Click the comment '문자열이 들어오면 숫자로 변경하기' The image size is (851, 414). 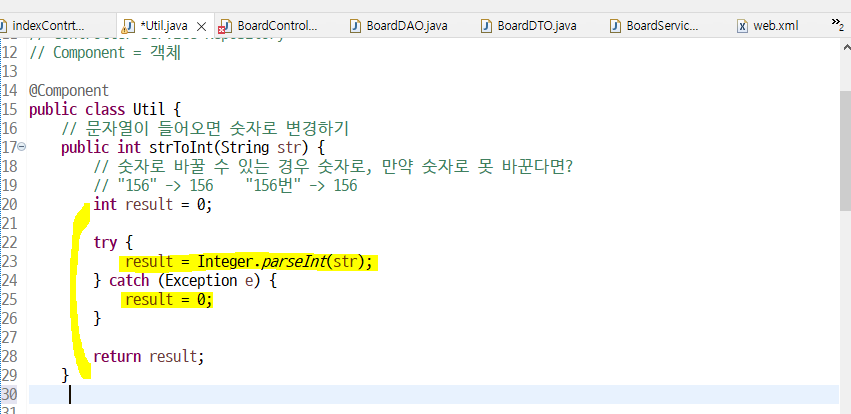click(205, 129)
